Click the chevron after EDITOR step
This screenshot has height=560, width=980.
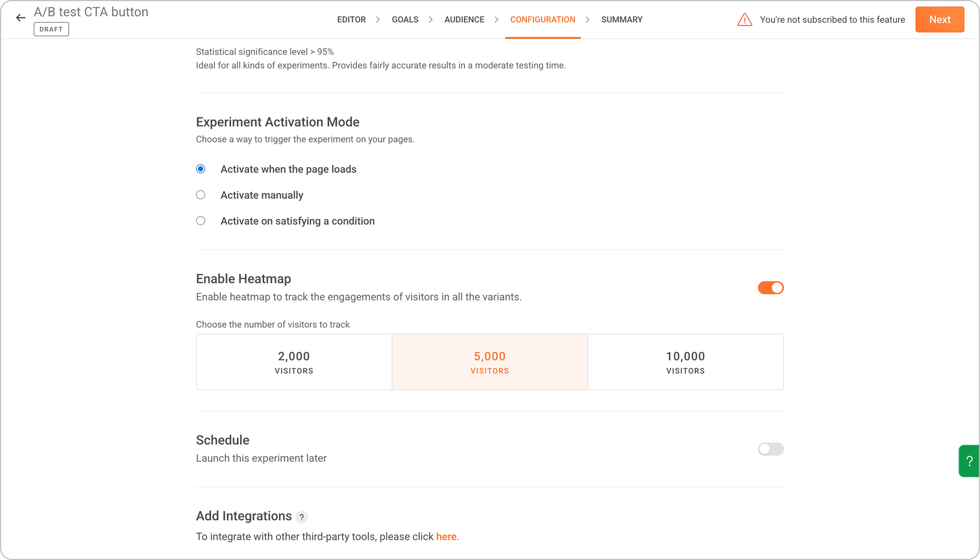378,20
